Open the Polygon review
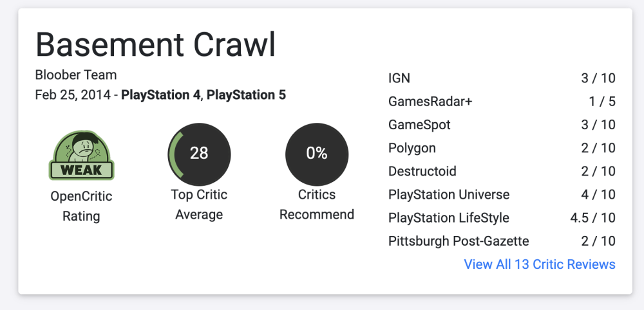 coord(412,148)
